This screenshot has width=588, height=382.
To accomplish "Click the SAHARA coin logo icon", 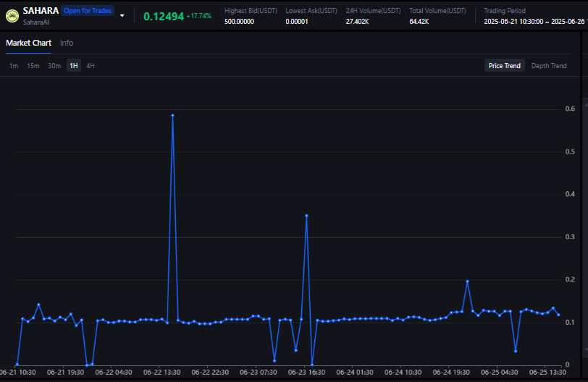I will click(x=12, y=16).
